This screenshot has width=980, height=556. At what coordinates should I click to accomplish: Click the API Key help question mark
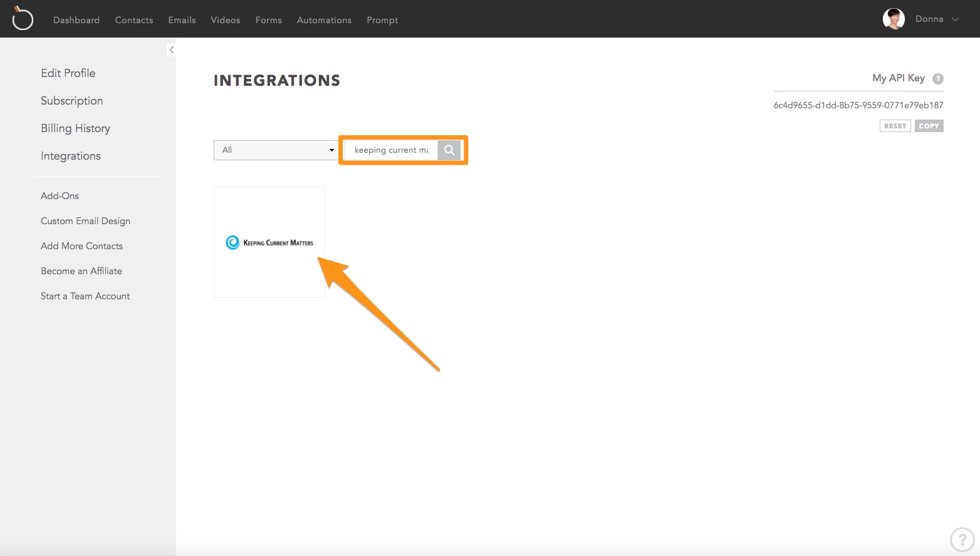tap(938, 79)
